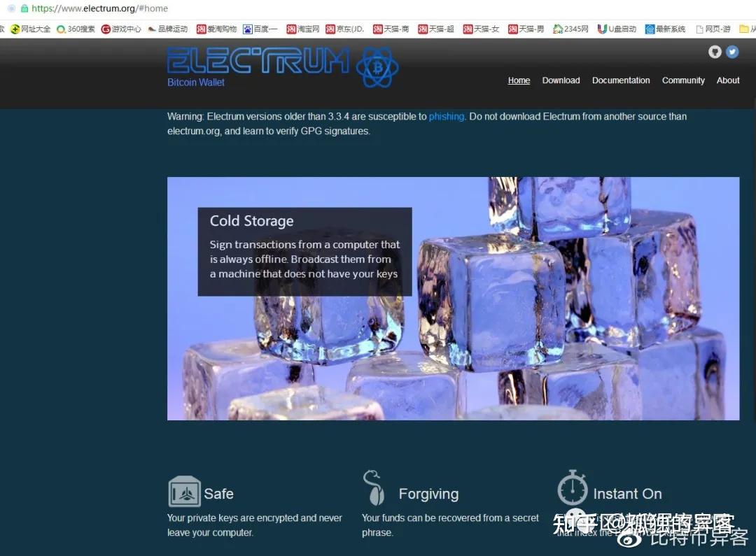Open the Twitter icon in site header
Viewport: 756px width, 556px height.
coord(732,52)
